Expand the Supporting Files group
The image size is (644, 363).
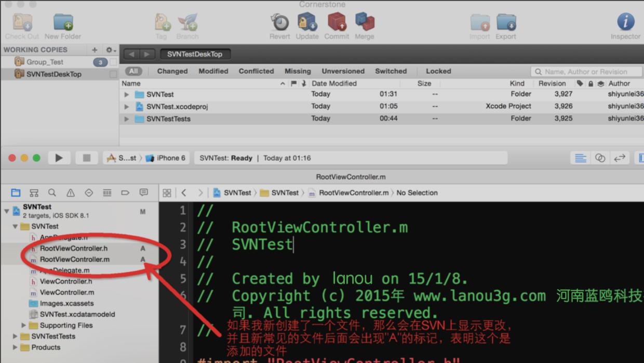[23, 326]
